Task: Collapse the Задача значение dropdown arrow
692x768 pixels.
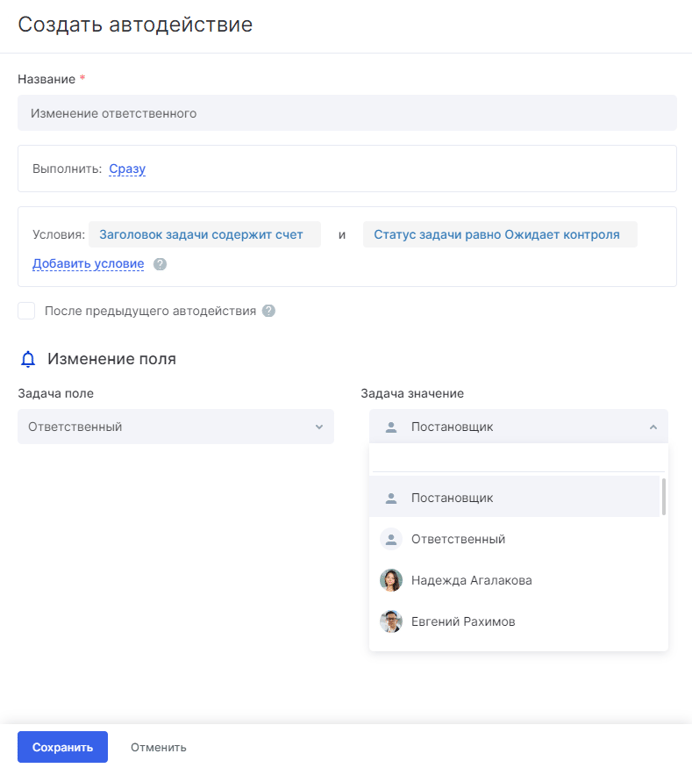Action: point(653,427)
